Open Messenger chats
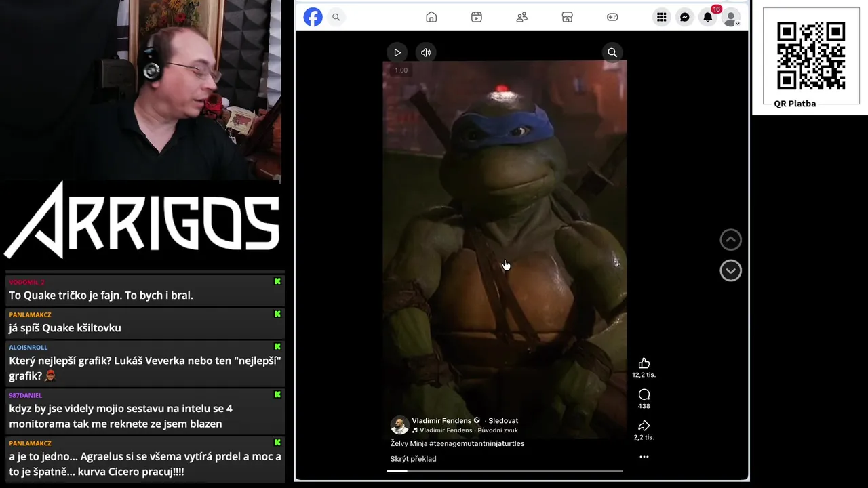The height and width of the screenshot is (488, 868). (685, 17)
